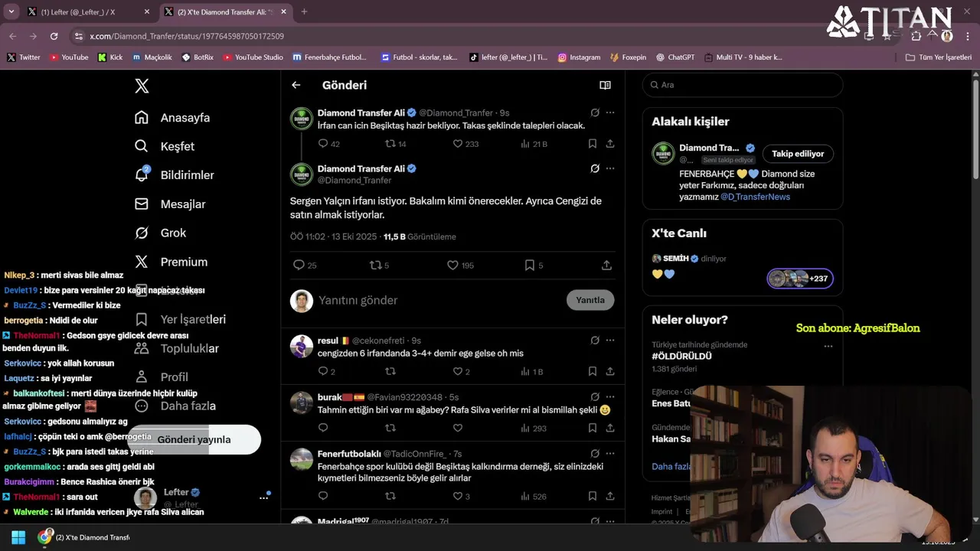Click the Gönderi yayınla post button
The image size is (980, 551).
[194, 439]
